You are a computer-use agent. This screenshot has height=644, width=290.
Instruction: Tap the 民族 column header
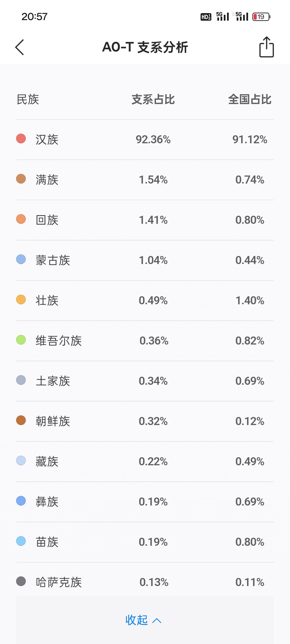28,100
